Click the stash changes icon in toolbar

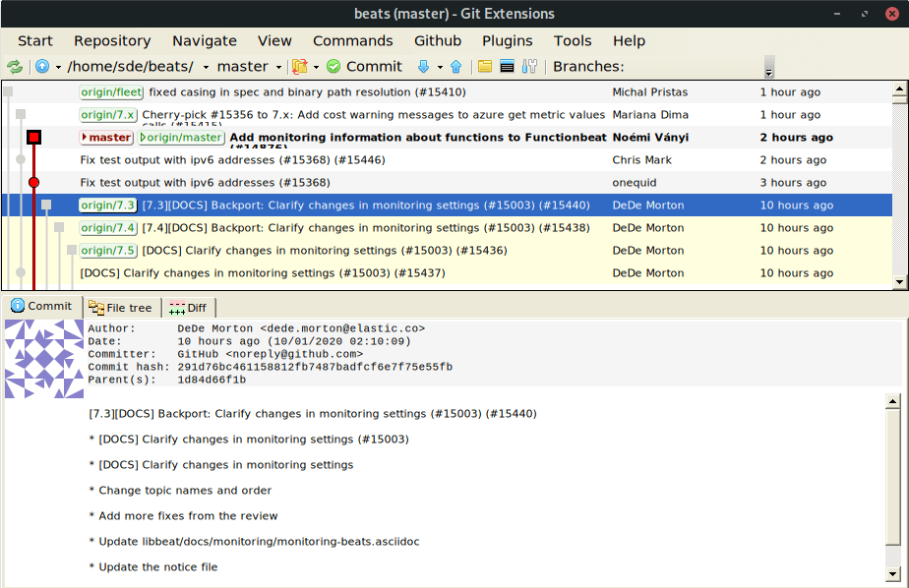[300, 67]
